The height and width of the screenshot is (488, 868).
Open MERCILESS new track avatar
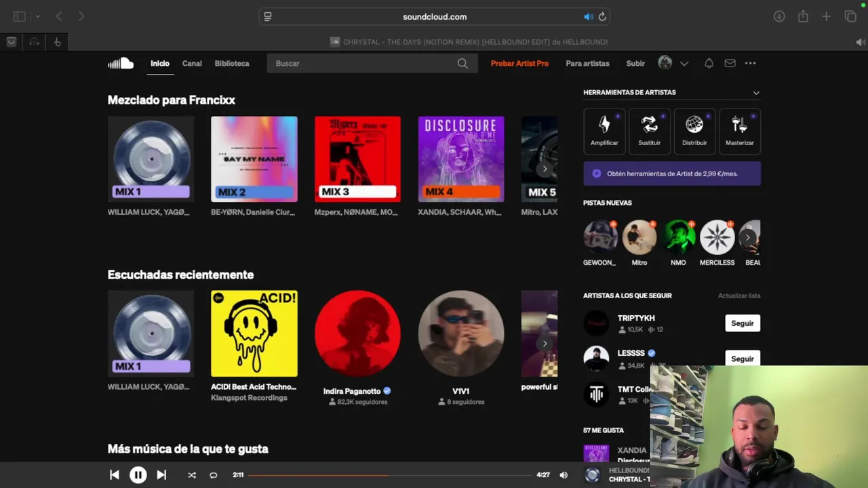pyautogui.click(x=717, y=237)
